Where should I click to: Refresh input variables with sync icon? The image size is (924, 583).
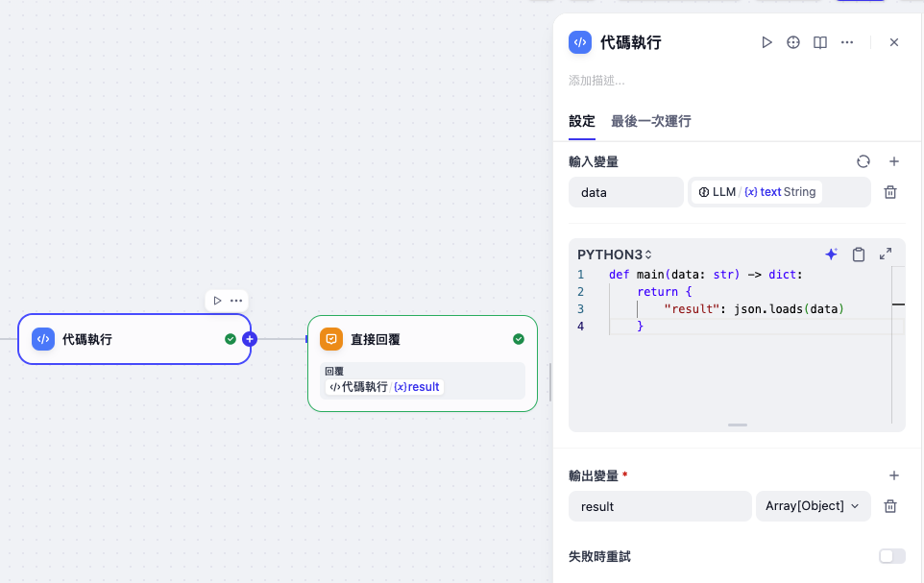tap(863, 162)
